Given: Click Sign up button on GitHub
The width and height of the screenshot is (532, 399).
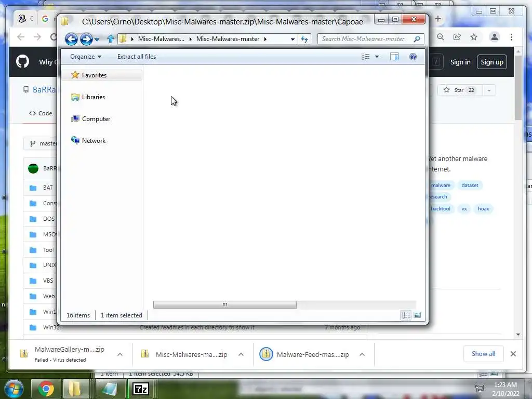Looking at the screenshot, I should pyautogui.click(x=491, y=62).
